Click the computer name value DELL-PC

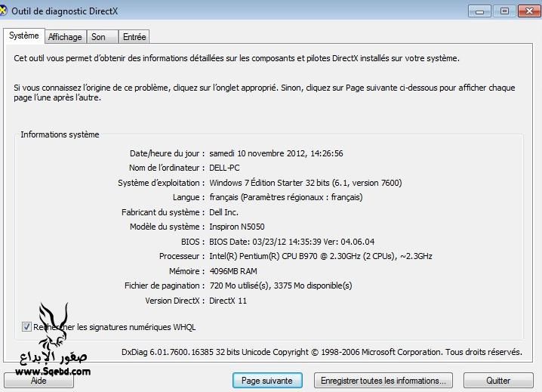coord(224,168)
